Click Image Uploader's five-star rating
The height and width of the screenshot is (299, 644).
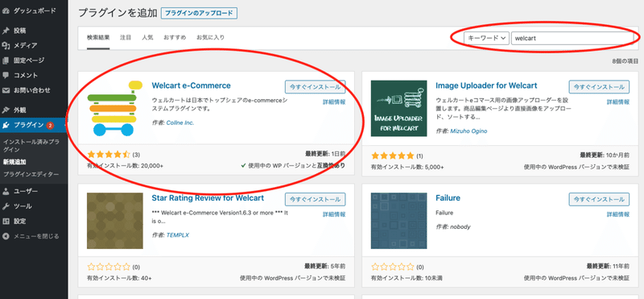click(x=393, y=156)
